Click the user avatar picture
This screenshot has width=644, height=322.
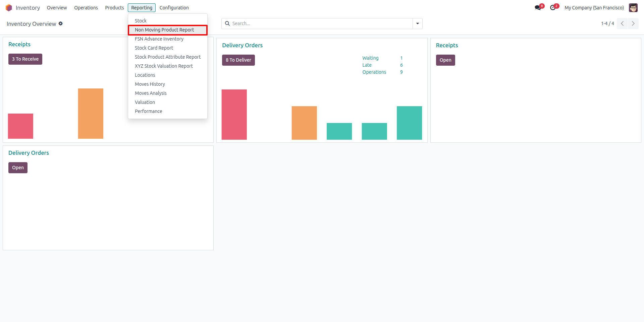(633, 8)
